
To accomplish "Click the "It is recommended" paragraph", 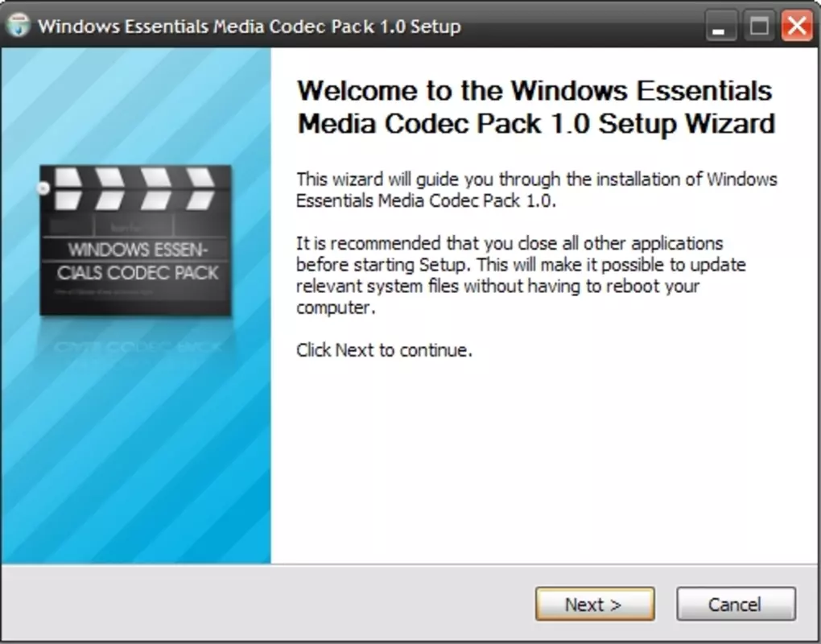I will point(521,275).
